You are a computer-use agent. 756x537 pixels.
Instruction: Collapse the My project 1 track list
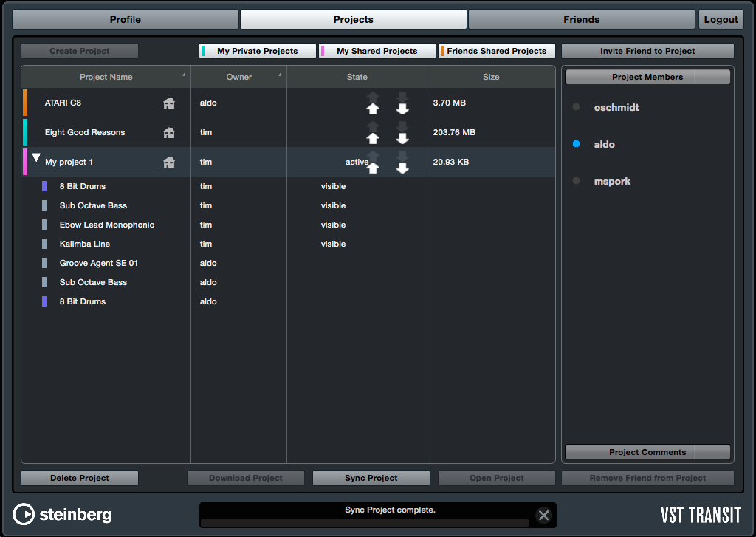(36, 159)
